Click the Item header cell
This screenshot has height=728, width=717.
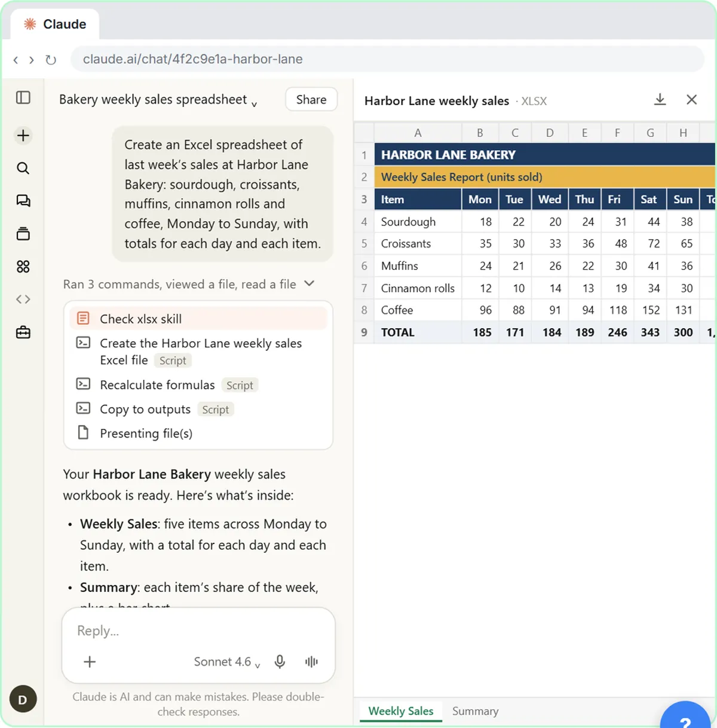(x=418, y=200)
